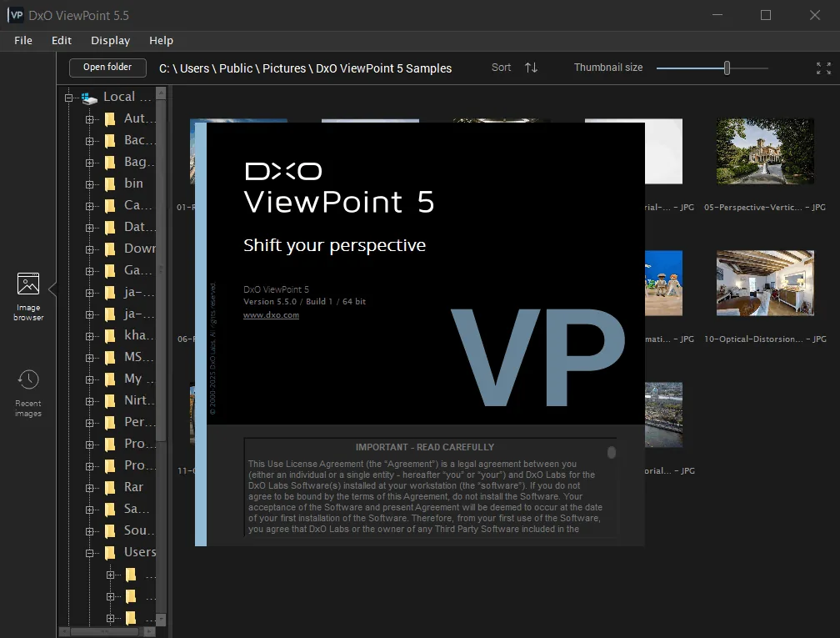
Task: Expand the Sou... folder node
Action: (89, 531)
